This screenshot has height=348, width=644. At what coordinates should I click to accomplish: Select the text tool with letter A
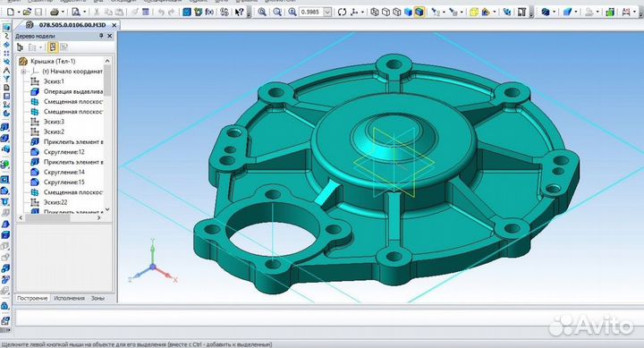tap(6, 71)
